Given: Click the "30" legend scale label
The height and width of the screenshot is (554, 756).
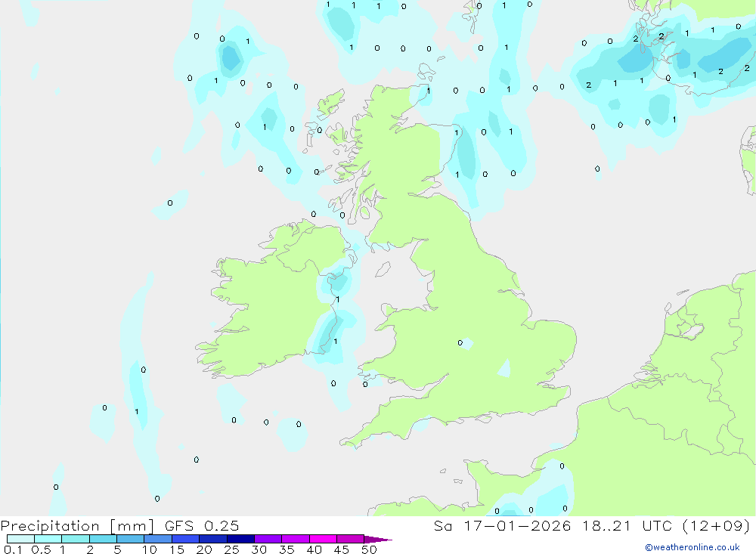Looking at the screenshot, I should pos(259,549).
